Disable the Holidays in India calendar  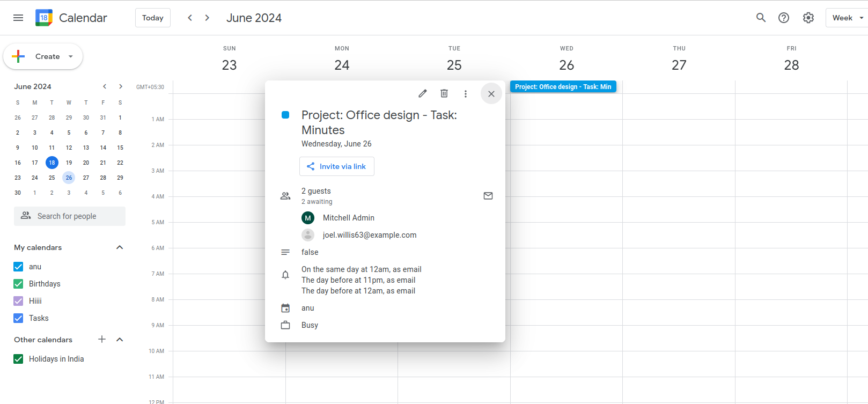click(x=19, y=359)
